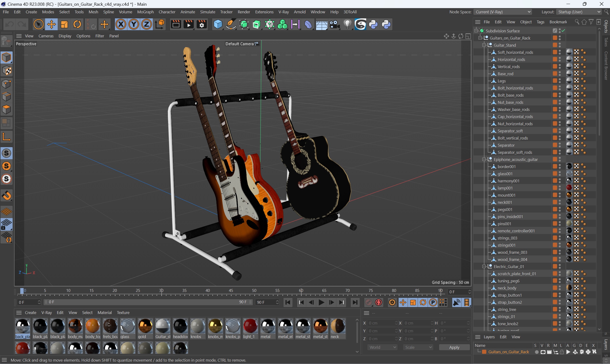Click the Redo arrow icon

coord(22,25)
